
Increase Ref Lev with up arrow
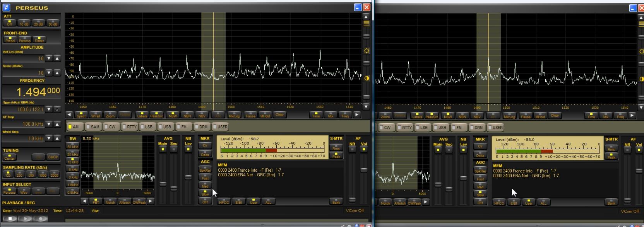(57, 58)
